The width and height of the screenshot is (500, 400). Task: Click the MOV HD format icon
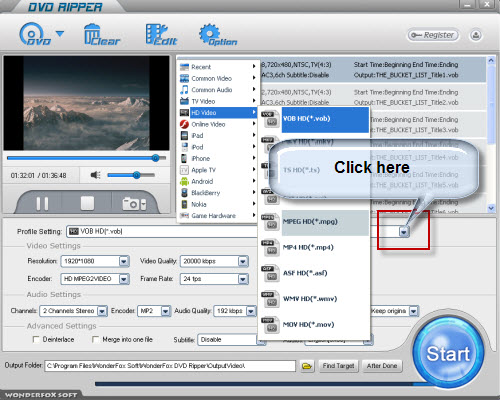tap(270, 325)
